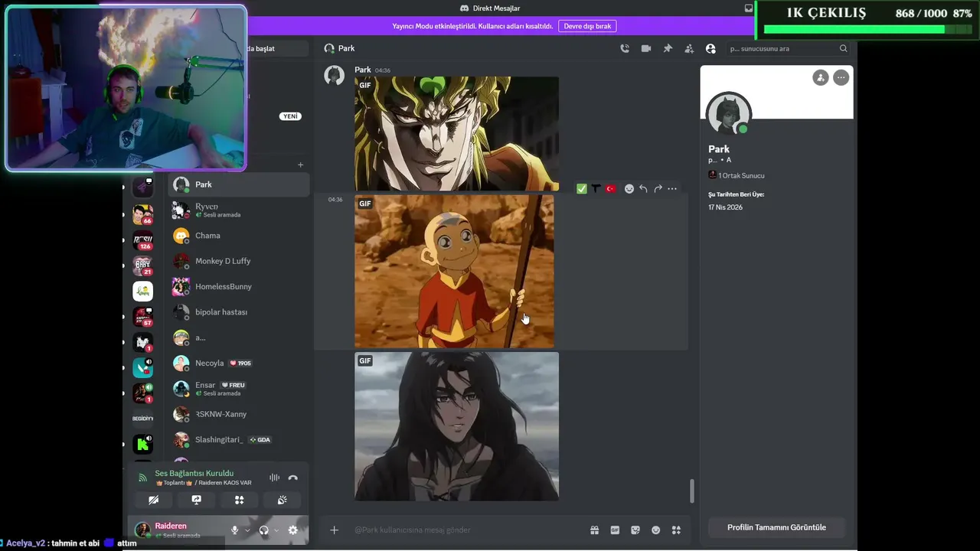The width and height of the screenshot is (980, 551).
Task: Click Devre dışı bırak button
Action: click(x=587, y=26)
